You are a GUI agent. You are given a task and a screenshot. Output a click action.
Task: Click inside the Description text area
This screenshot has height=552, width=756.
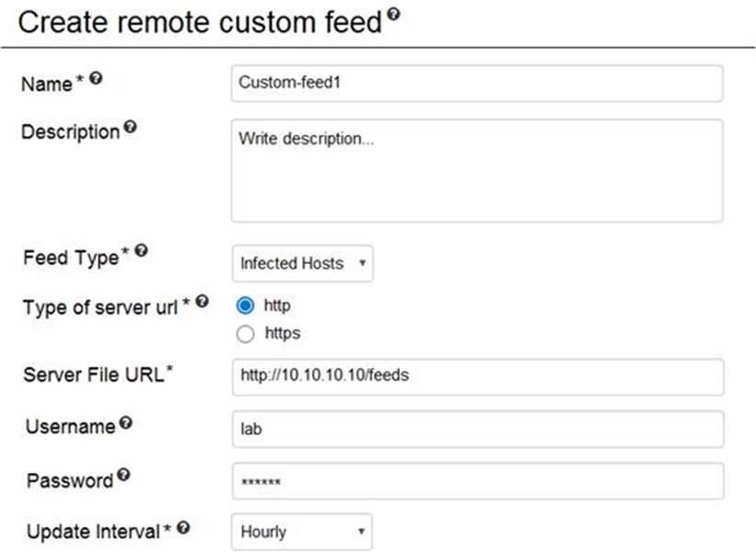[476, 170]
